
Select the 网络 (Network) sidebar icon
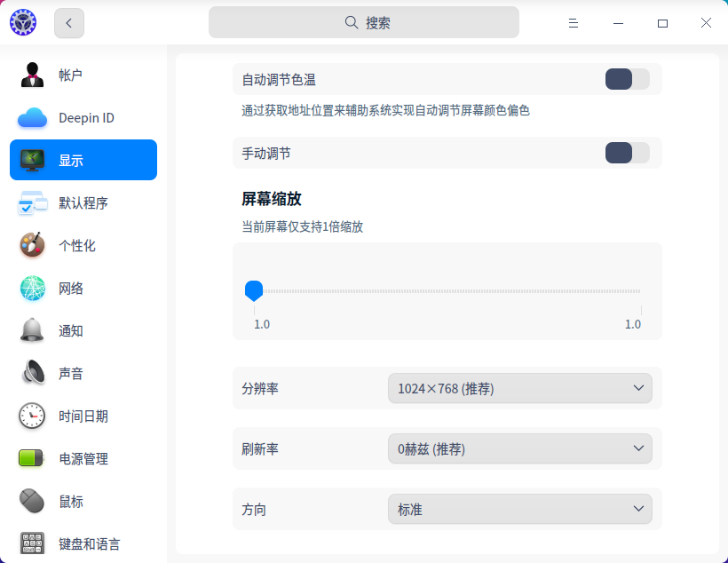tap(31, 288)
